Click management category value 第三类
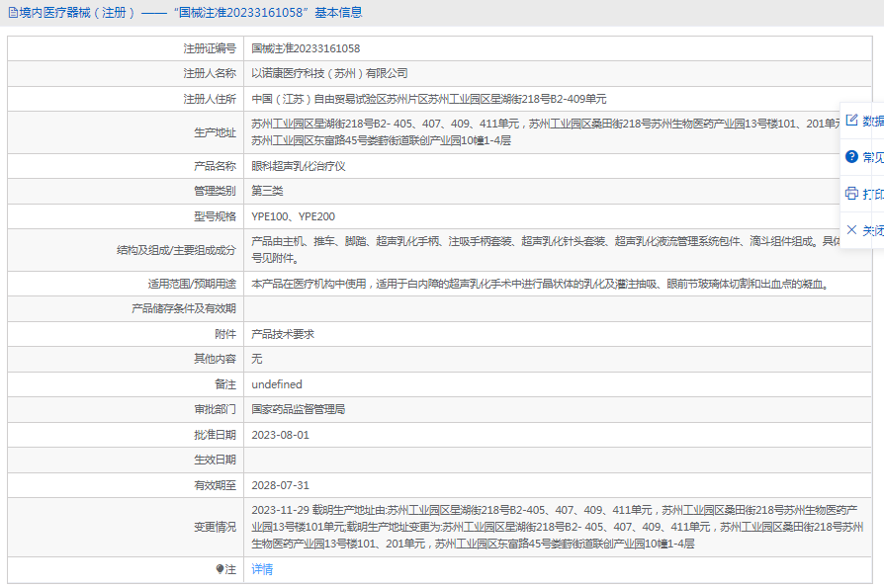This screenshot has width=884, height=588. [267, 191]
